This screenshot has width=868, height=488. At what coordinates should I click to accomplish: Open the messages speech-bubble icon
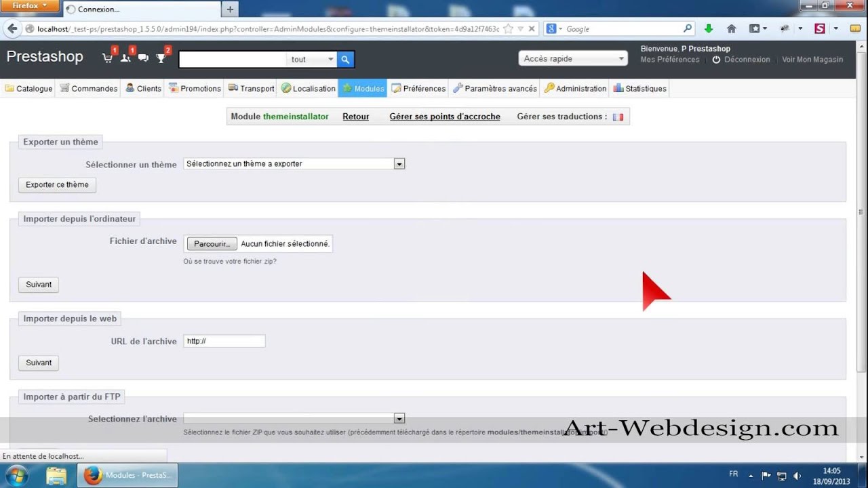tap(143, 58)
